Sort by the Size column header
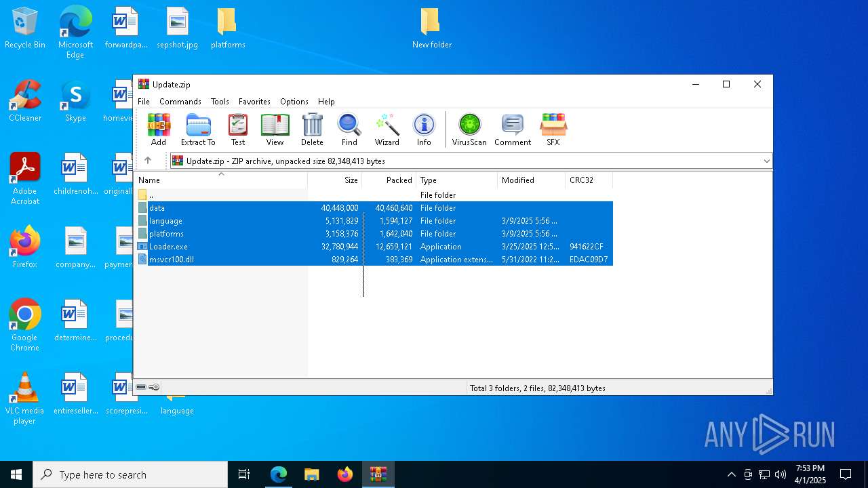868x488 pixels. pyautogui.click(x=335, y=180)
